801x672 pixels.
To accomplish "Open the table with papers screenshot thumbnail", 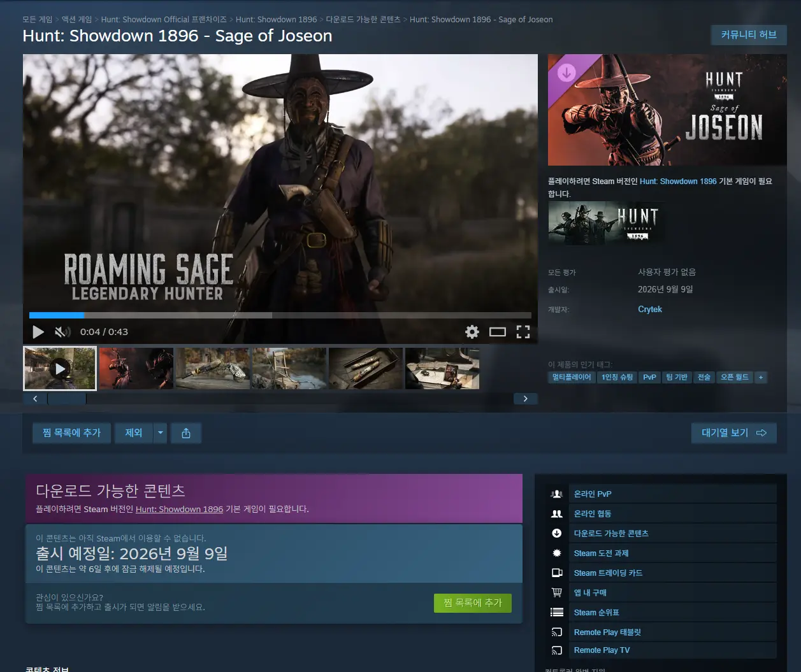I will (442, 368).
